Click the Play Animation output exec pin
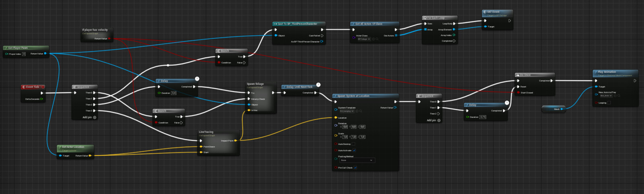This screenshot has width=644, height=194. pyautogui.click(x=635, y=81)
